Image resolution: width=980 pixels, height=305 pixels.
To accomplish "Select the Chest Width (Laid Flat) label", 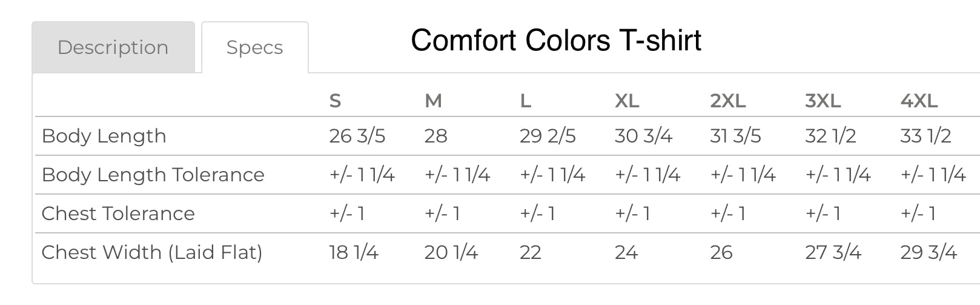I will pyautogui.click(x=151, y=252).
